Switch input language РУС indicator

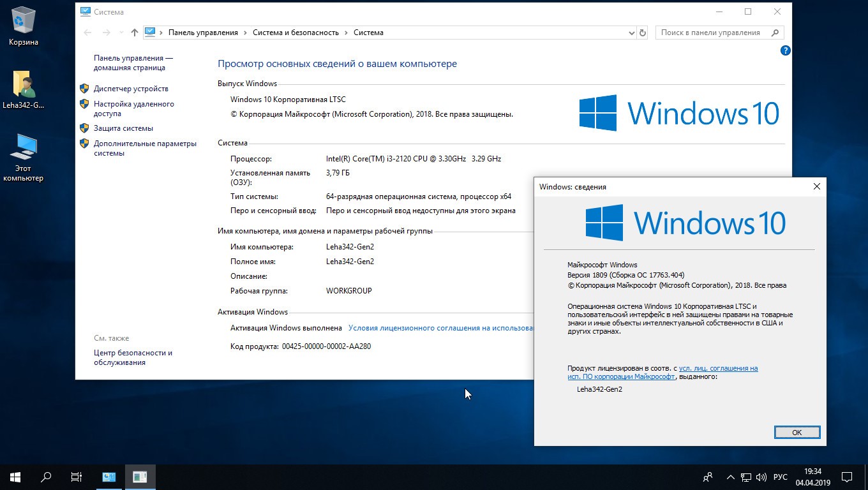[x=780, y=477]
